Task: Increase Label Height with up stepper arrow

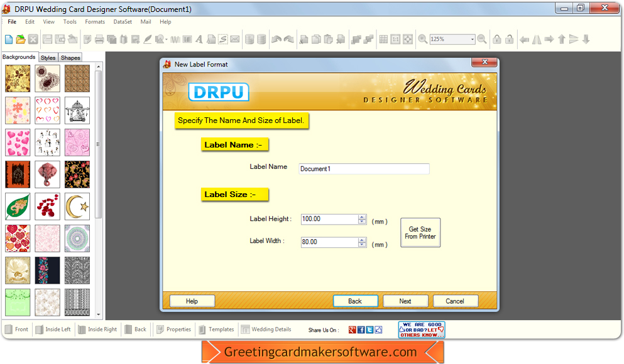Action: click(x=362, y=217)
